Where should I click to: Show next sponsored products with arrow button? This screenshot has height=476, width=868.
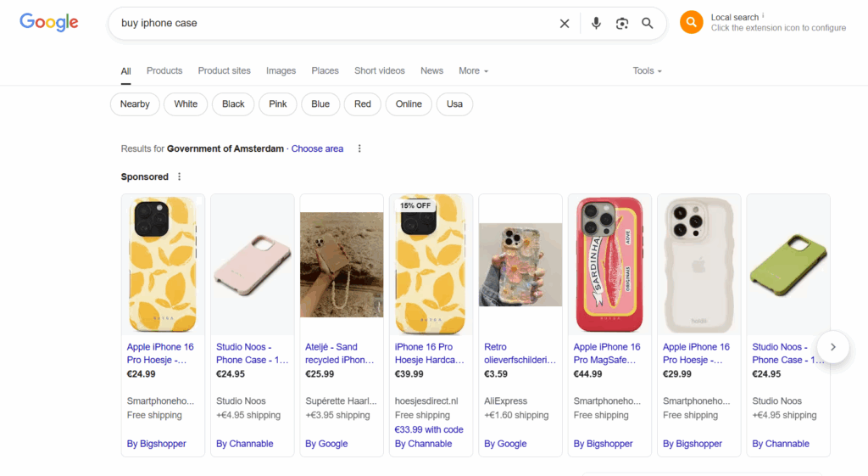(833, 347)
